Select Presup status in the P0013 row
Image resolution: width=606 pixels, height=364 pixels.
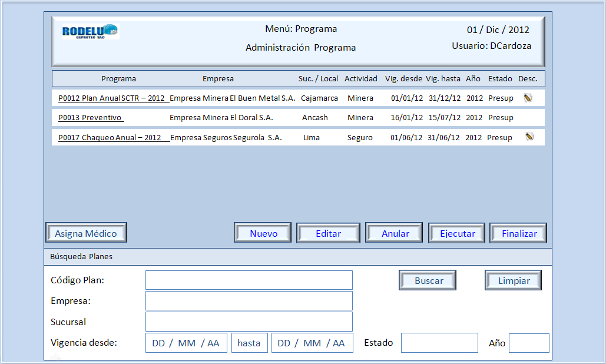pyautogui.click(x=501, y=117)
